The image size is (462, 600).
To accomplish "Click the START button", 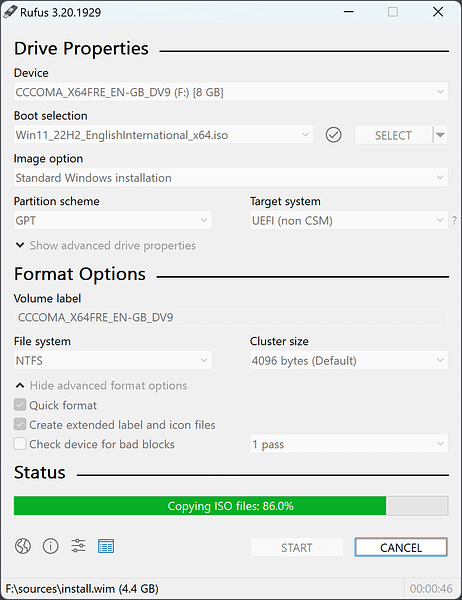I will 297,547.
